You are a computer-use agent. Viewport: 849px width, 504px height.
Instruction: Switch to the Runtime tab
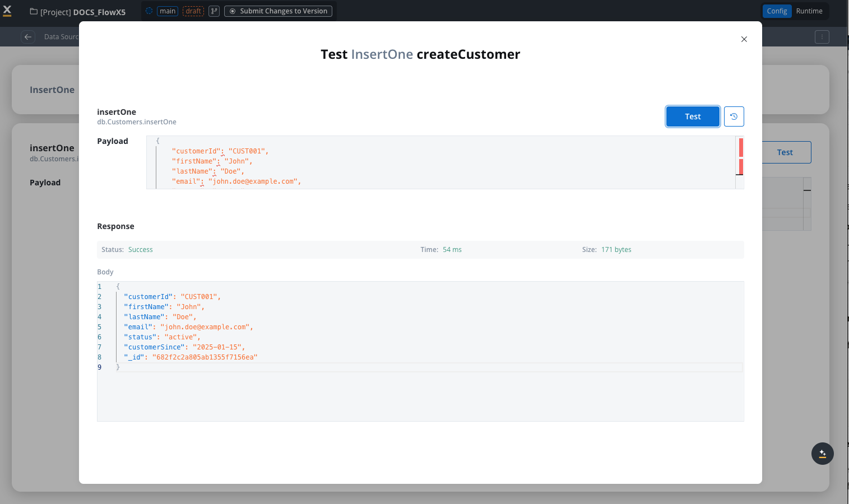tap(809, 11)
